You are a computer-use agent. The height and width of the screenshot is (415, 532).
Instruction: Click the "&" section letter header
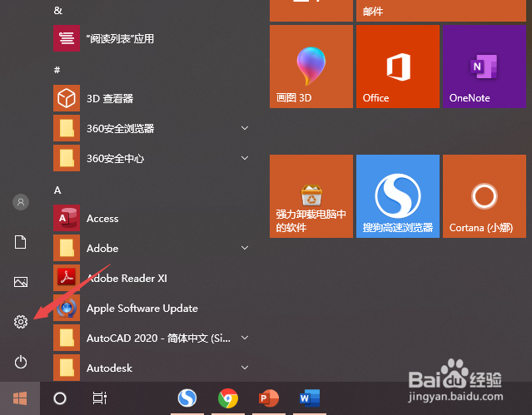(58, 11)
